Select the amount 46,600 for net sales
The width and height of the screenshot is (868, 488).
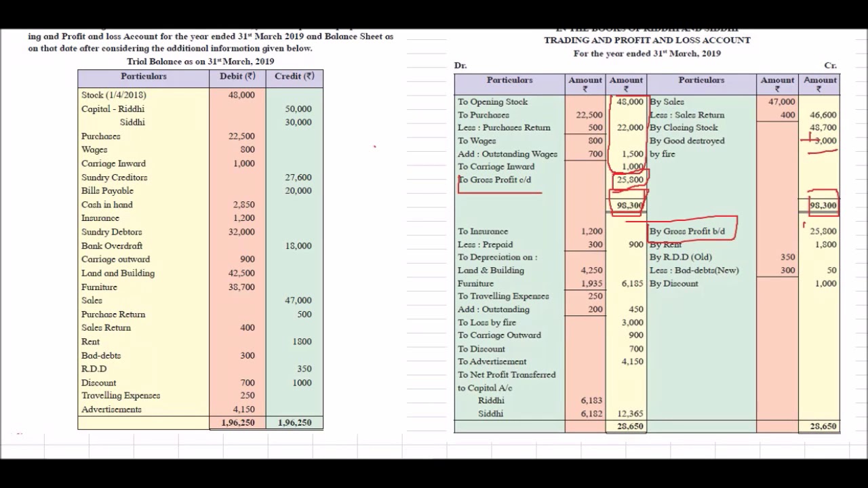coord(823,115)
